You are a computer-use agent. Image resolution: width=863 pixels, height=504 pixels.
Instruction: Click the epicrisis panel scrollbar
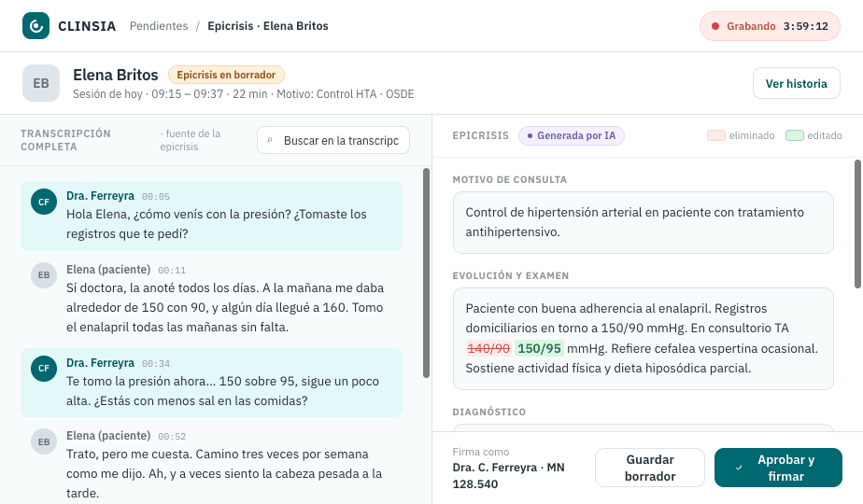(x=857, y=223)
